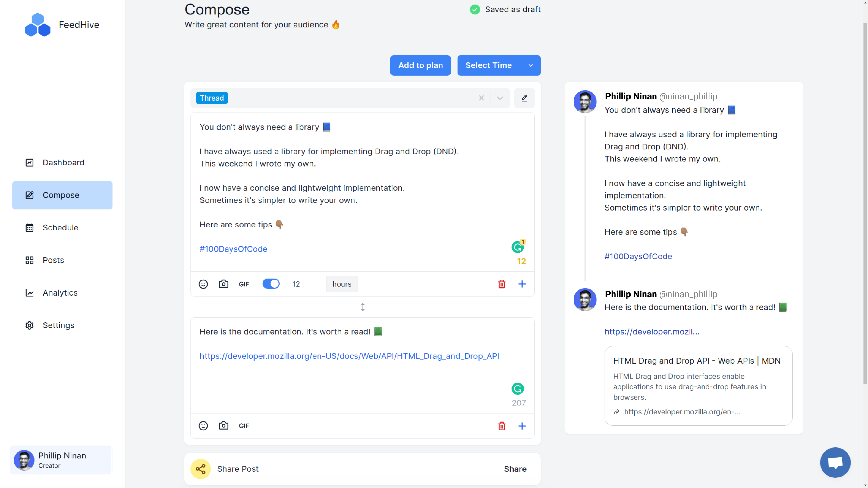Click the Select Time button
The height and width of the screenshot is (488, 868).
point(489,65)
